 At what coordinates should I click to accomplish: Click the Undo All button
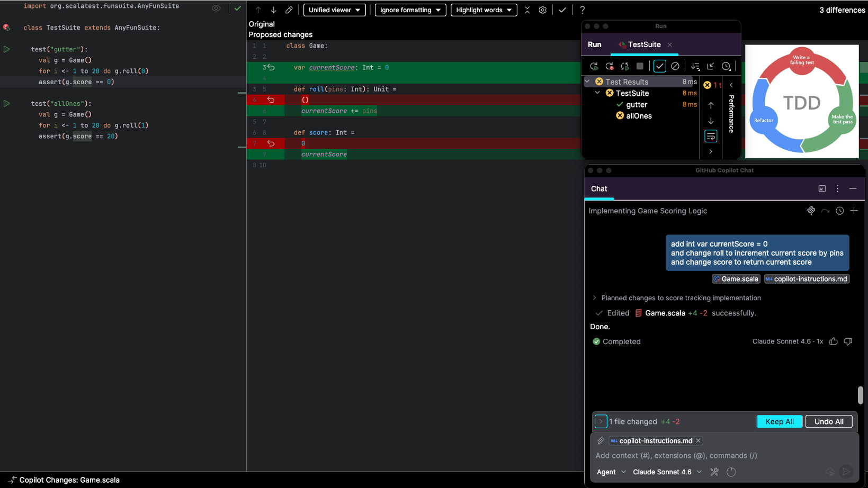828,421
